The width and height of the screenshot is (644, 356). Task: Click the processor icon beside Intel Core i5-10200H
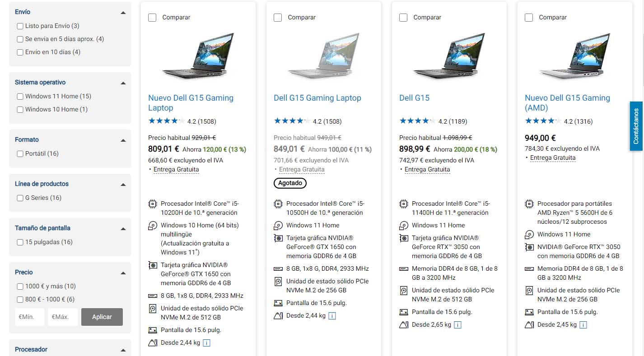(x=152, y=204)
